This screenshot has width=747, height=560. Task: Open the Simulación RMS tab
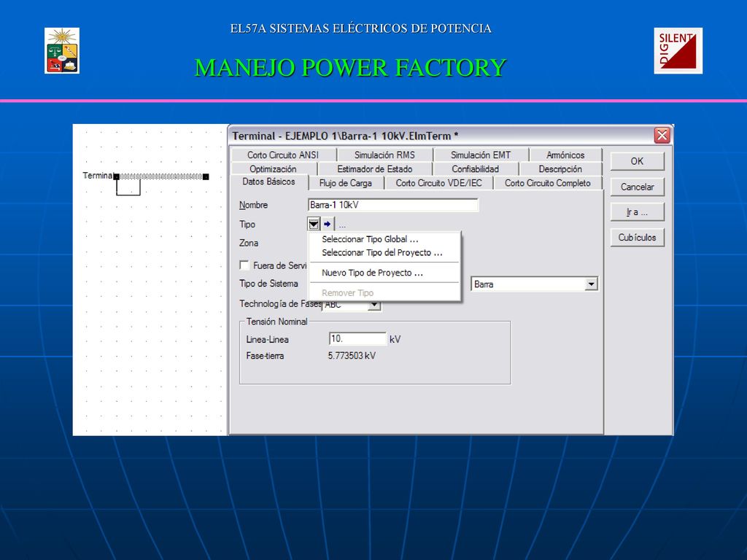384,155
